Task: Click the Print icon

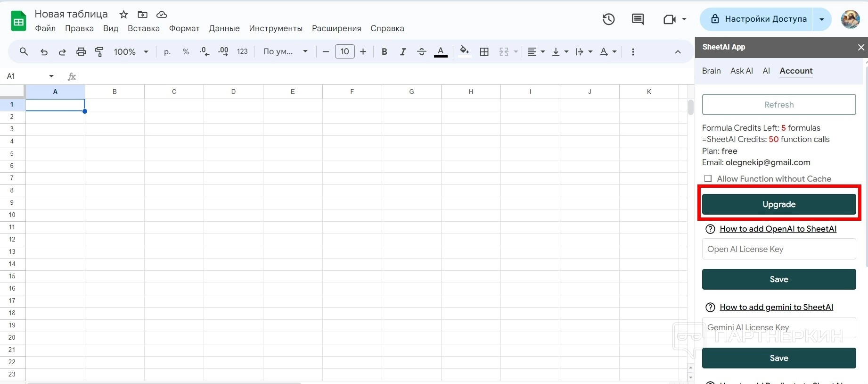Action: coord(81,52)
